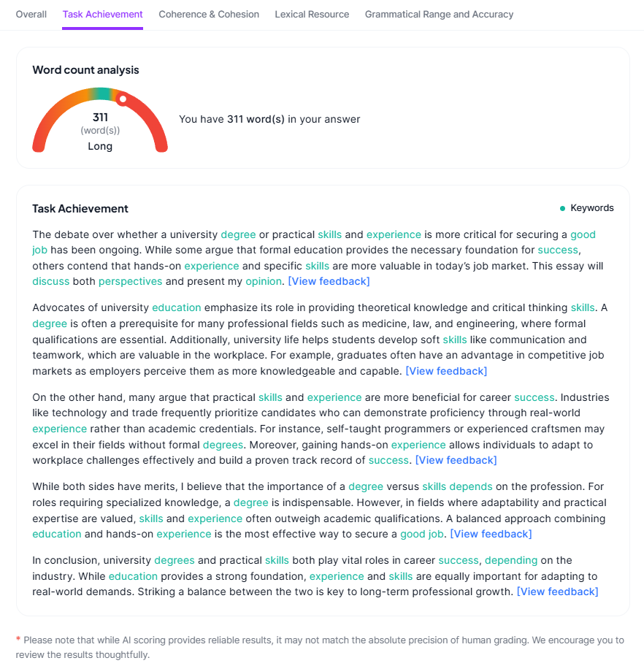View feedback for the conclusion paragraph
Image resolution: width=644 pixels, height=666 pixels.
557,592
